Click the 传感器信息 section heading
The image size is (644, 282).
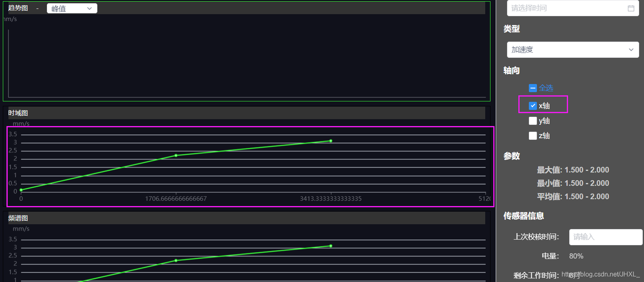pos(524,216)
